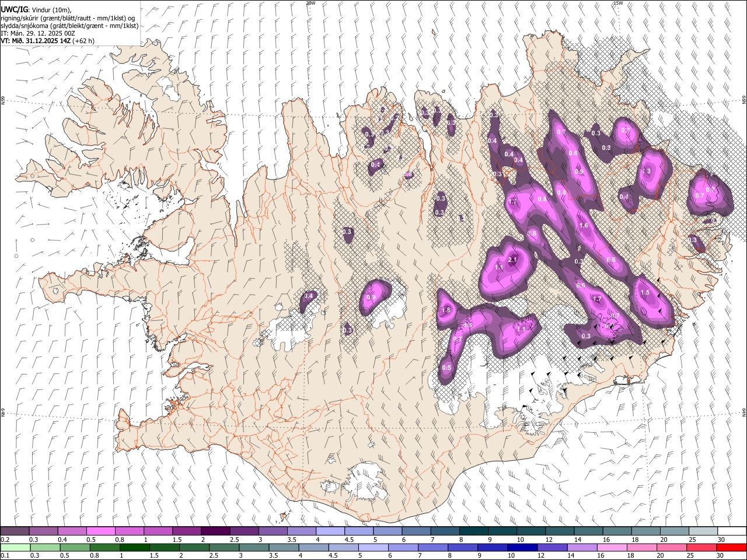Pick the pale grey swatch between 25 and 30 on the upper scale
747x560 pixels.
[703, 531]
